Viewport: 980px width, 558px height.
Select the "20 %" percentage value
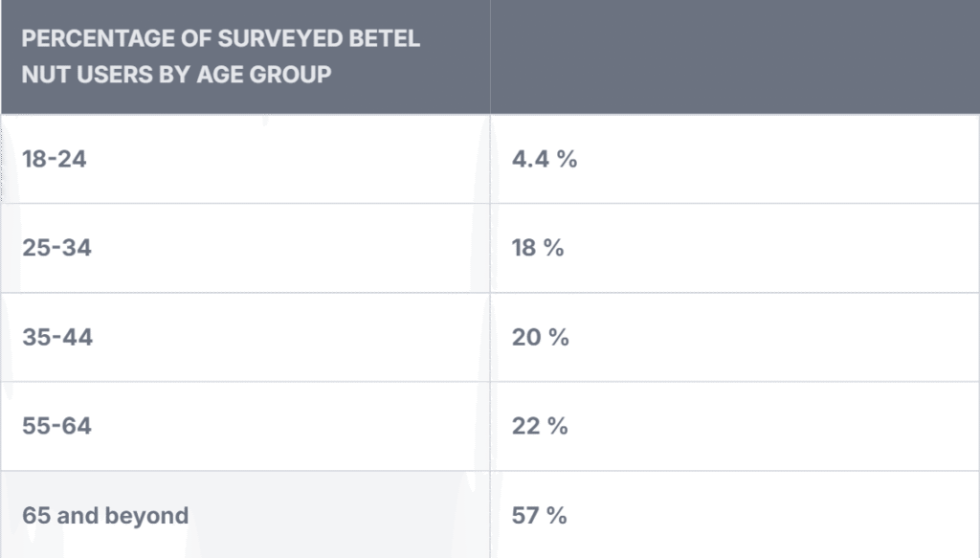pos(540,338)
